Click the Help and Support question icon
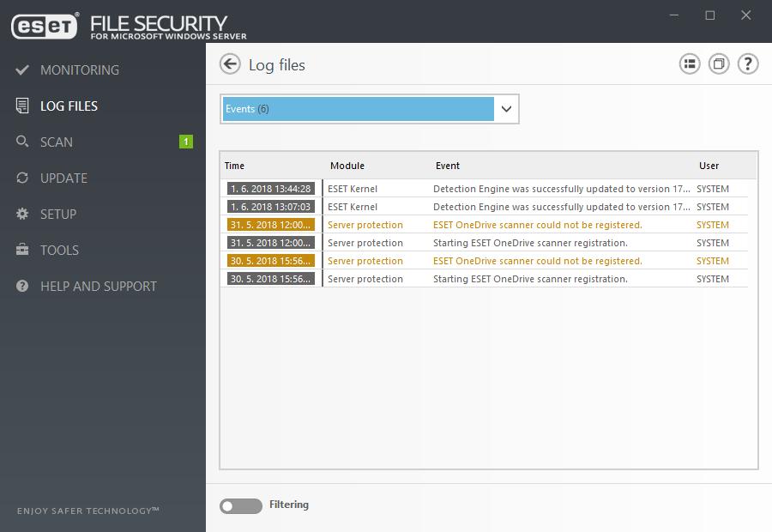This screenshot has height=532, width=772. click(x=22, y=286)
